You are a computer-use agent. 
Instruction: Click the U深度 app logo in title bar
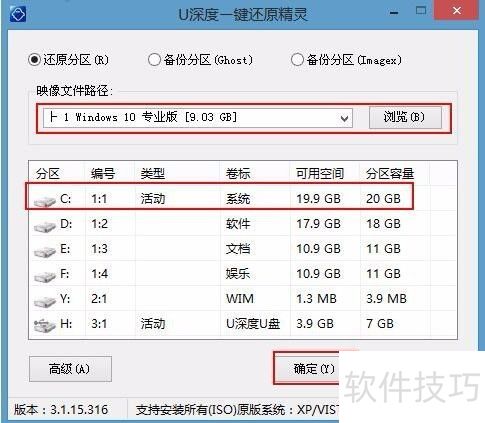coord(18,14)
